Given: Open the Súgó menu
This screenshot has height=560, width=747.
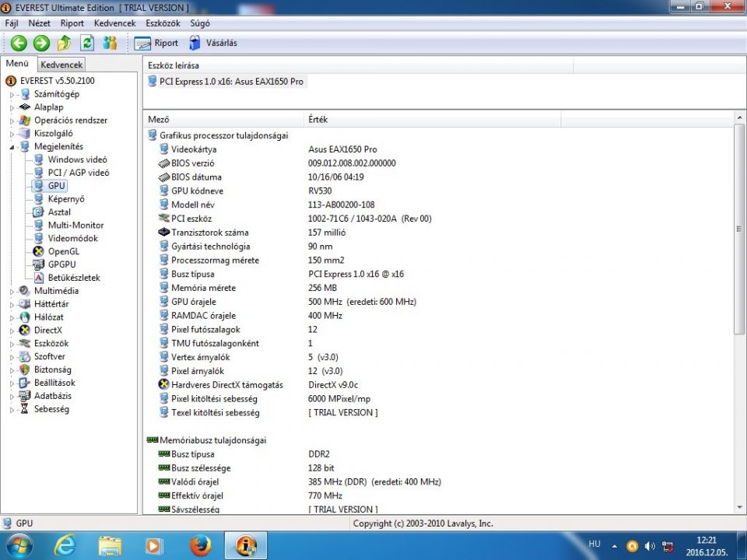Looking at the screenshot, I should pyautogui.click(x=200, y=23).
